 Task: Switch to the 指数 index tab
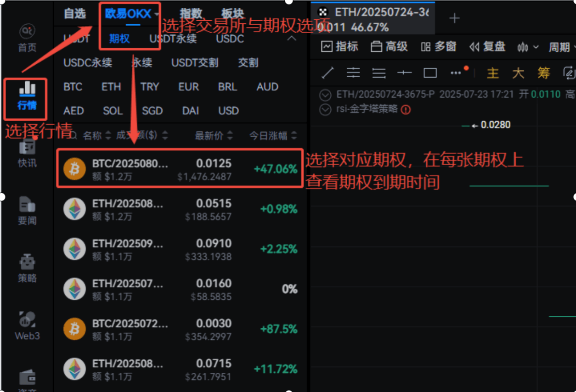tap(191, 14)
